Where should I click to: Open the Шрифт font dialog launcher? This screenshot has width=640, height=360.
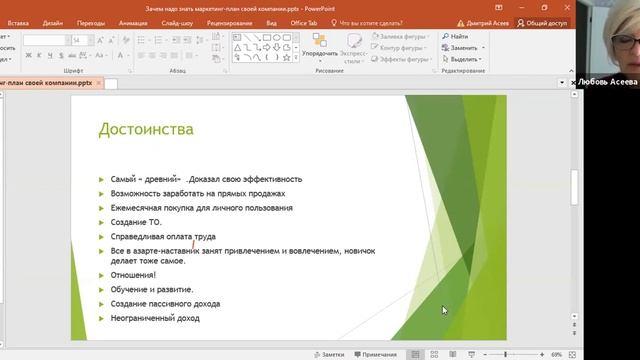click(131, 71)
